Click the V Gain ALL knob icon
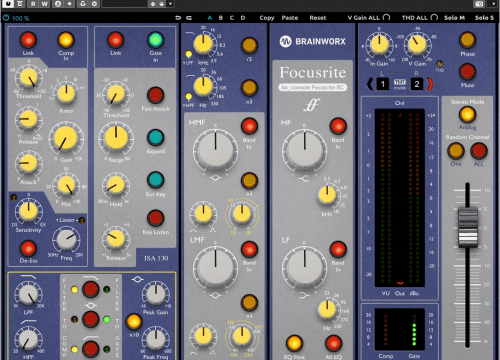Screen dimensions: 500x360 pos(386,17)
